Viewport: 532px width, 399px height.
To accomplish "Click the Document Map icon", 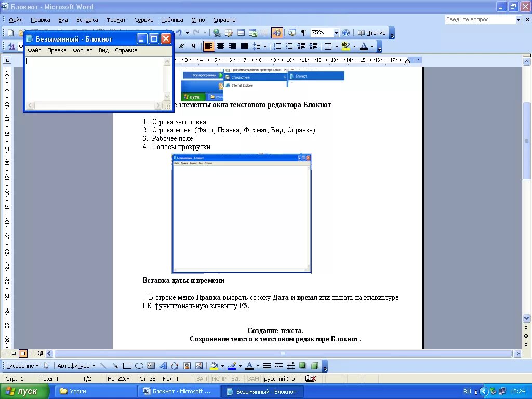I will [x=292, y=33].
